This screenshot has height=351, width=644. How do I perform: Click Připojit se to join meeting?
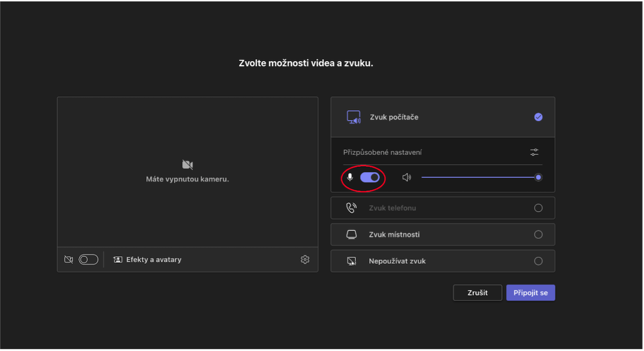(x=530, y=293)
